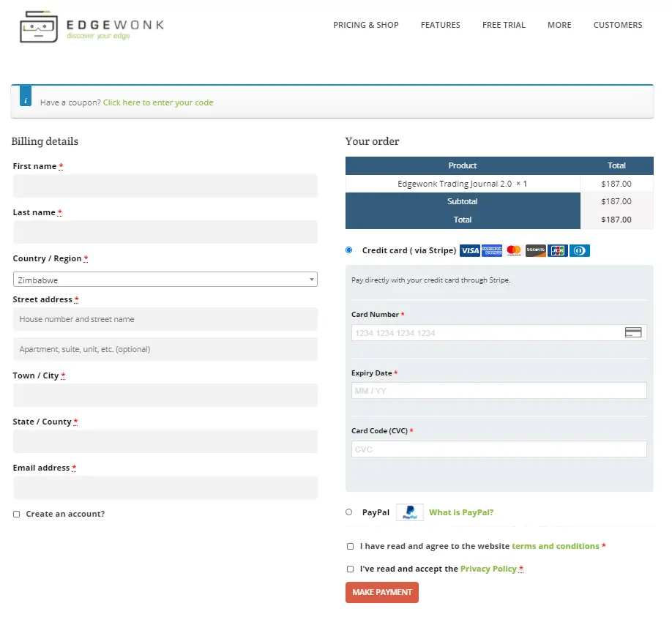Screen dimensions: 672x617
Task: Click the Diners Club card icon
Action: [x=580, y=250]
